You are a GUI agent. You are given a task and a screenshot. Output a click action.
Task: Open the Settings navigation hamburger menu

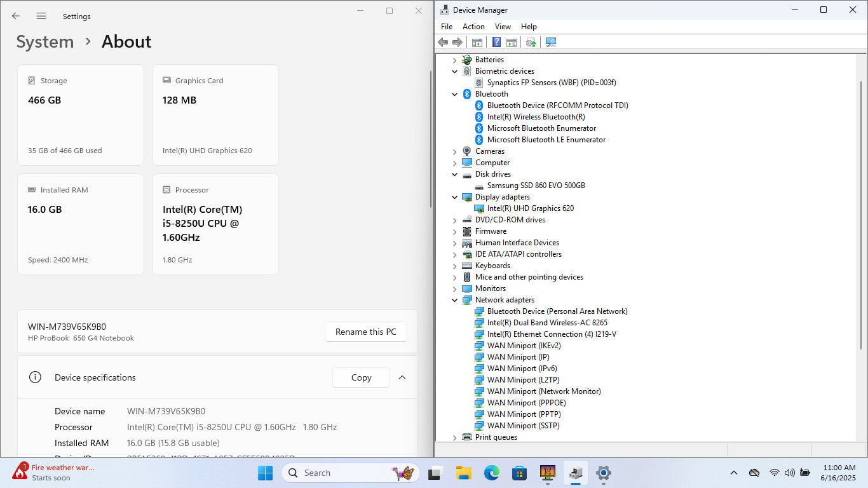tap(41, 16)
